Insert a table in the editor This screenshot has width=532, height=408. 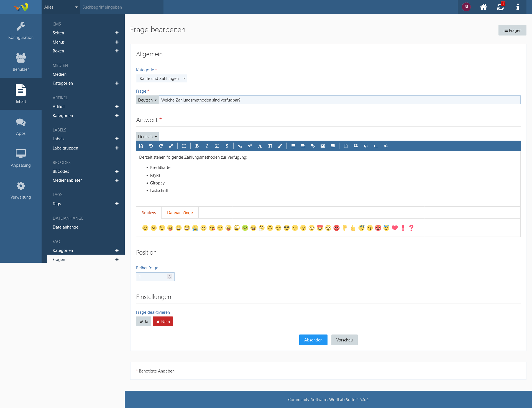[x=333, y=146]
